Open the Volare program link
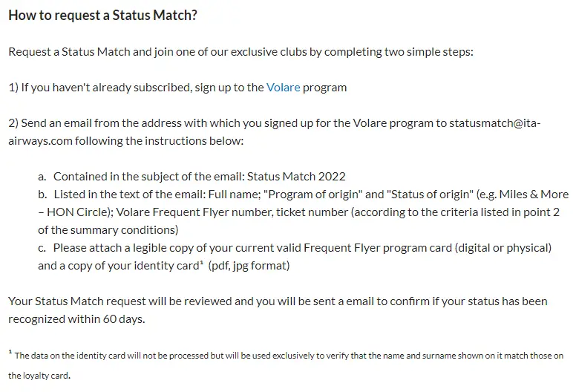Screen dimensions: 576x392 tap(283, 88)
